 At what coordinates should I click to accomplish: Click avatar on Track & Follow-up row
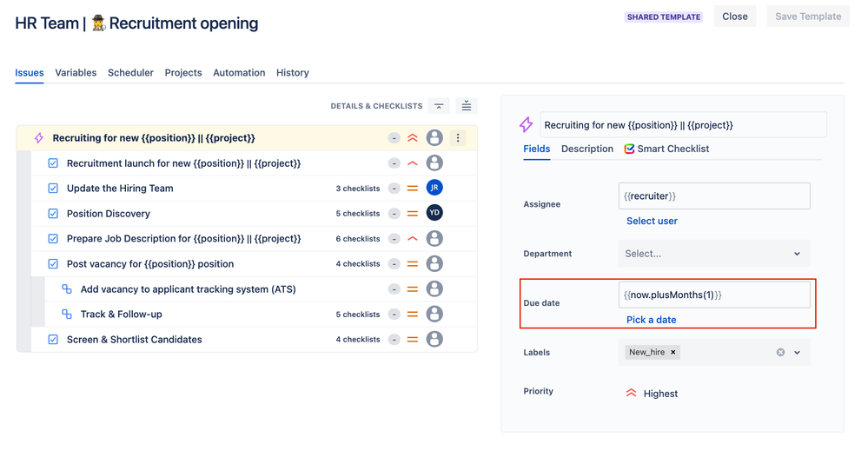click(434, 314)
